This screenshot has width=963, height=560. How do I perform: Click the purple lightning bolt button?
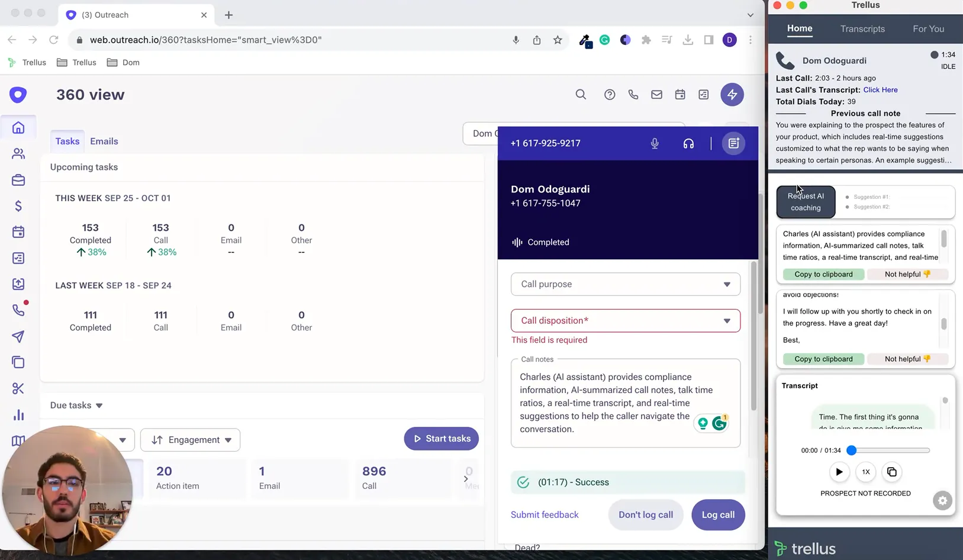click(732, 95)
